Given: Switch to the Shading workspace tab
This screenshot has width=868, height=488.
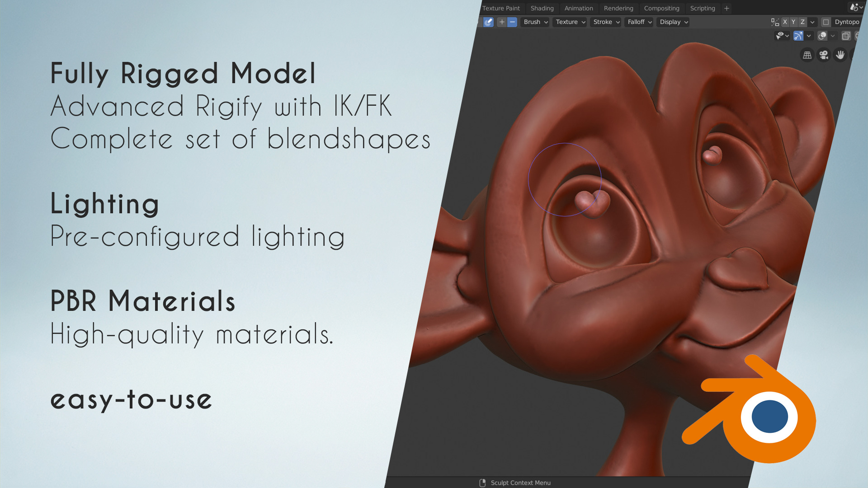Looking at the screenshot, I should click(542, 8).
